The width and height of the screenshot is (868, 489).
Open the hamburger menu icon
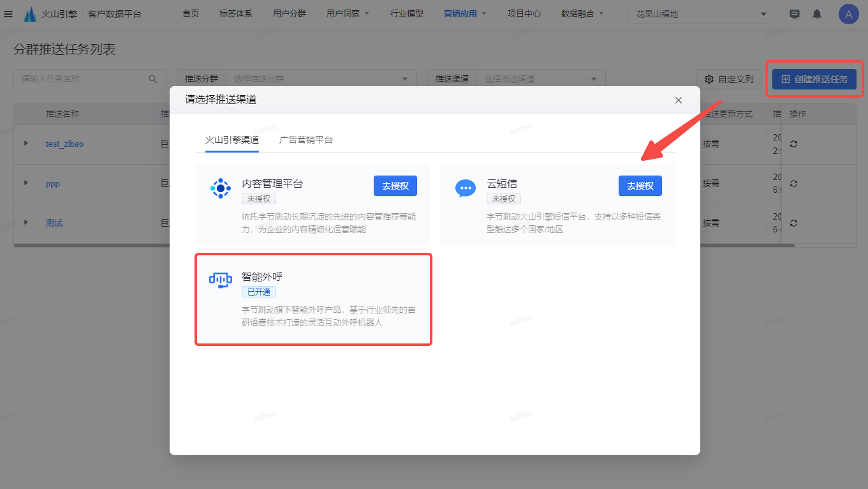[x=8, y=13]
